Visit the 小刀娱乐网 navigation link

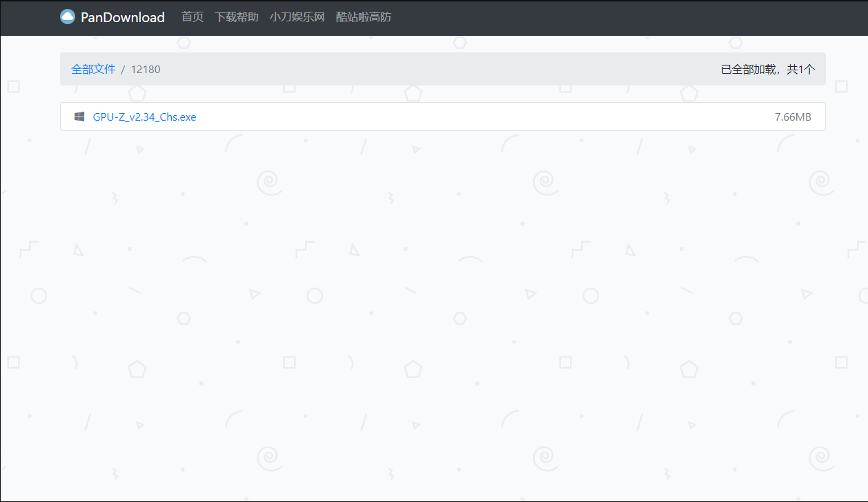pos(297,17)
